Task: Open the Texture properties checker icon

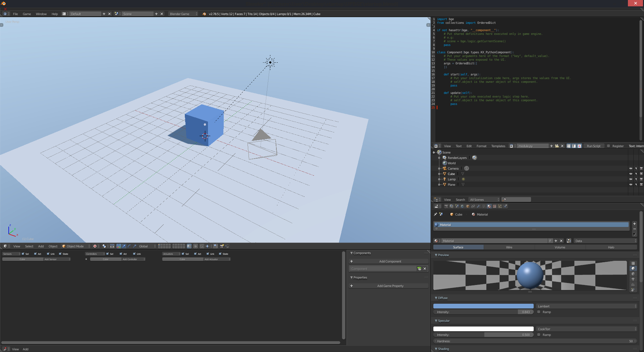Action: pos(494,206)
